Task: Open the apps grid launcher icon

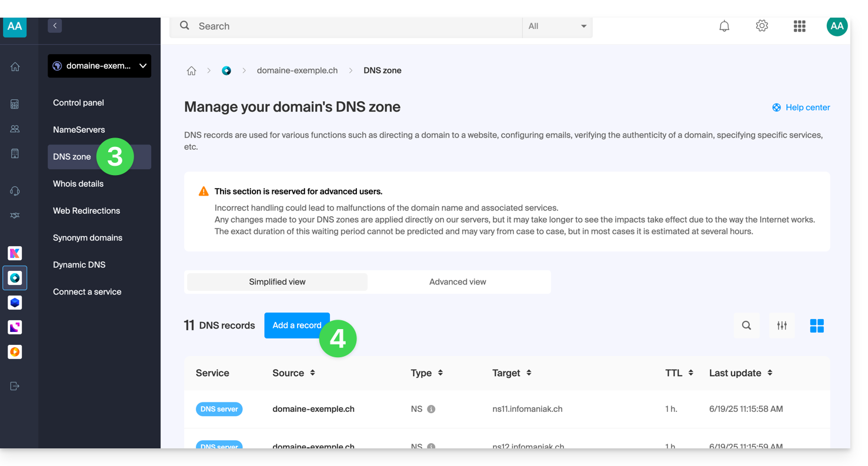Action: tap(799, 26)
